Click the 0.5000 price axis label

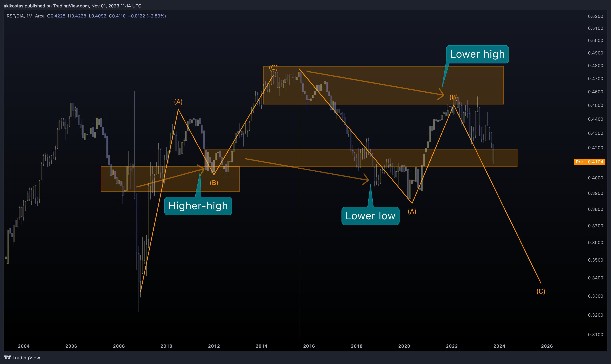pos(596,41)
